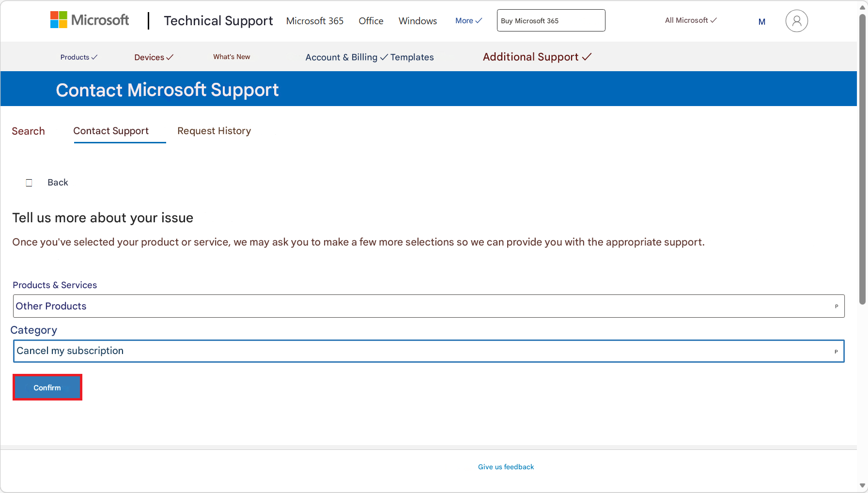Expand the More menu in the header
Image resolution: width=868 pixels, height=493 pixels.
pyautogui.click(x=464, y=20)
